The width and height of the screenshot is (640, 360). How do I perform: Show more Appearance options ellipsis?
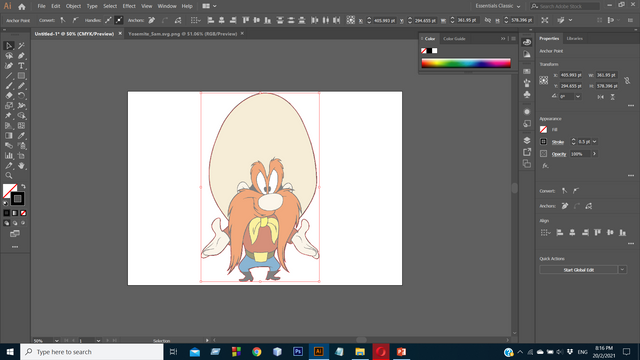(631, 176)
